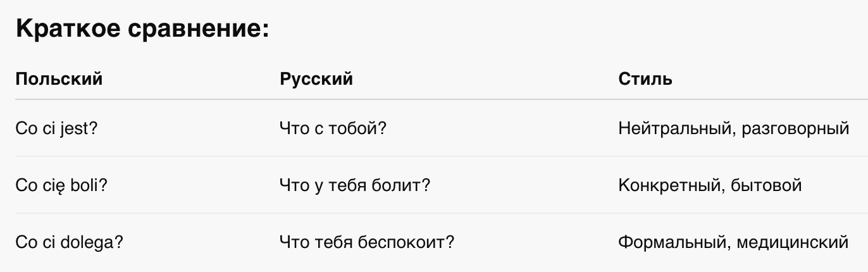Select the 'Польский' column header
Screen dimensions: 868x272
coord(59,79)
